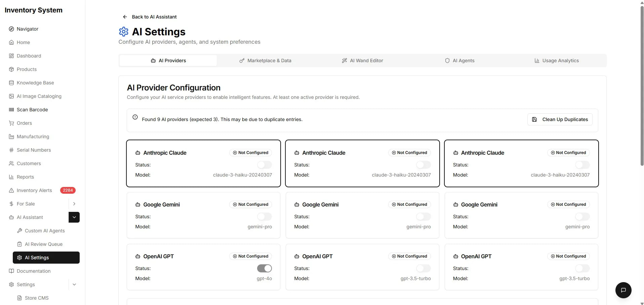Click the 2284 alerts badge
The height and width of the screenshot is (305, 644).
68,190
